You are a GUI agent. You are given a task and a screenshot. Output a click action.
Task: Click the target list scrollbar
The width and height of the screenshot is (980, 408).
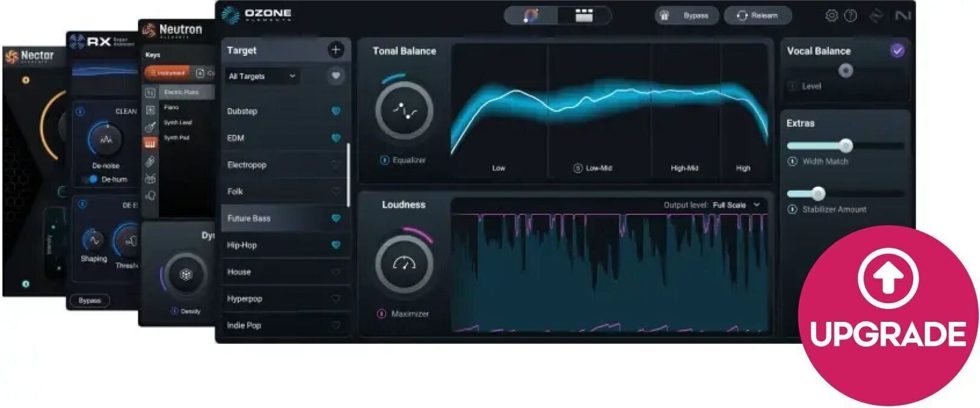pyautogui.click(x=348, y=175)
